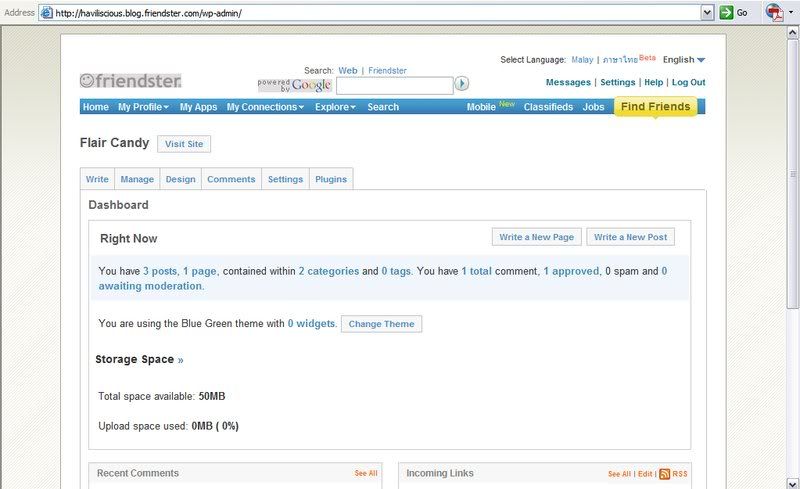
Task: Choose Friendster search option
Action: point(387,70)
